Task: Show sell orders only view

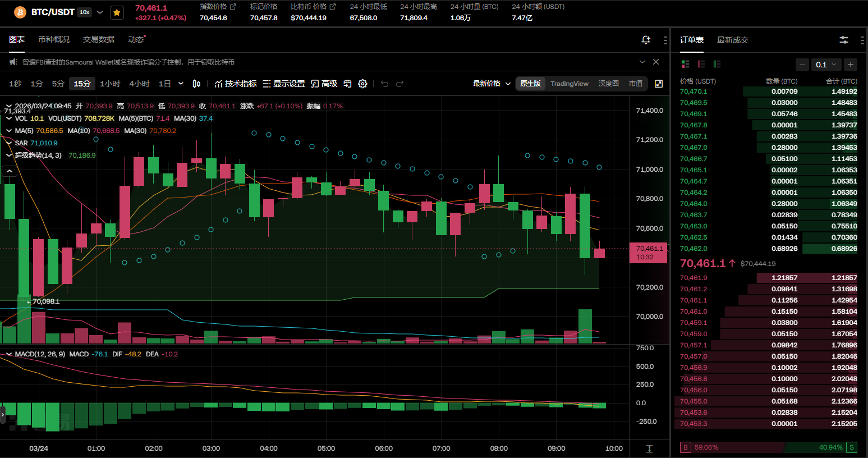Action: (x=701, y=65)
